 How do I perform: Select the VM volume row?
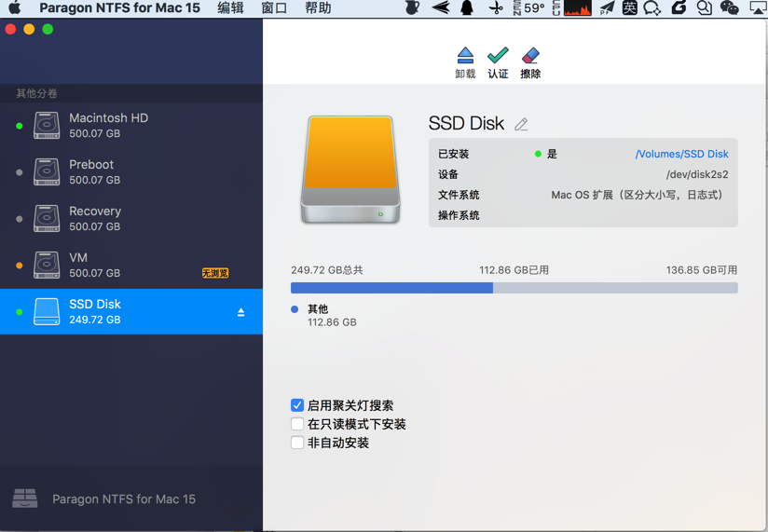point(131,265)
